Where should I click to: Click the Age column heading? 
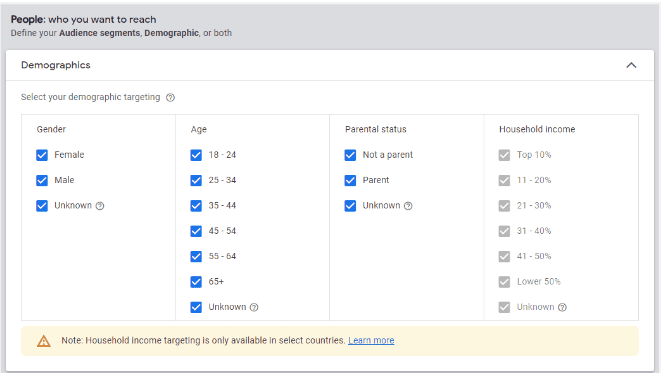tap(198, 129)
